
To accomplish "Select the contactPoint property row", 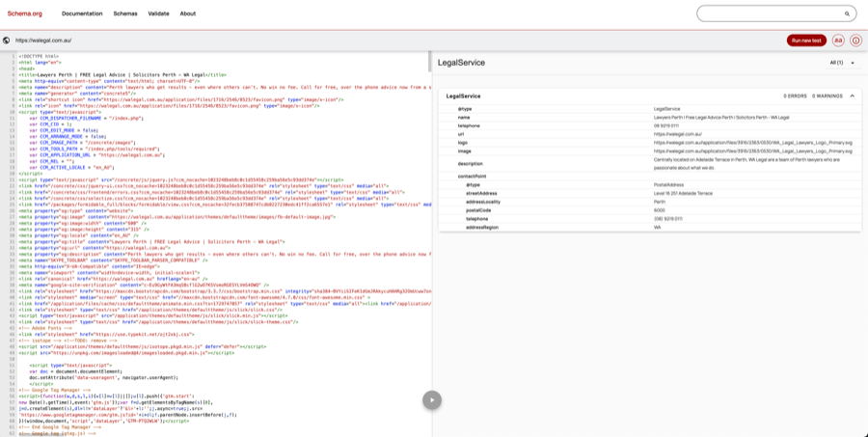I will [x=472, y=177].
